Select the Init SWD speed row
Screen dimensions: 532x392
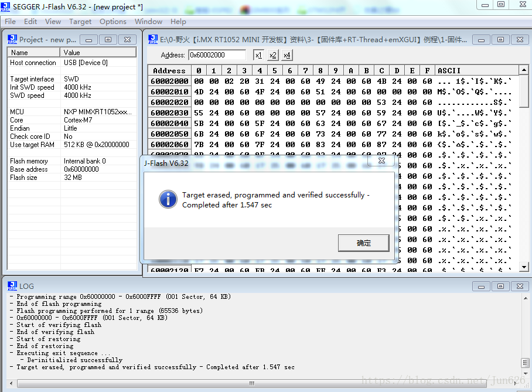72,87
